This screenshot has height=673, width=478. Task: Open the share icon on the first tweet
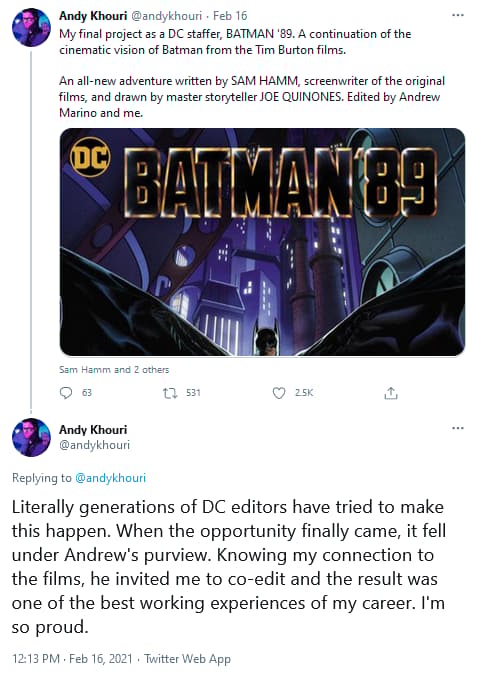tap(390, 393)
